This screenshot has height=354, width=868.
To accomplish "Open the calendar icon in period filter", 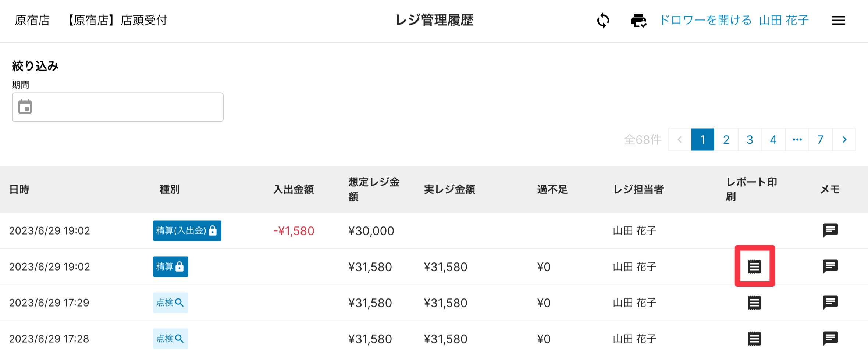I will point(25,107).
